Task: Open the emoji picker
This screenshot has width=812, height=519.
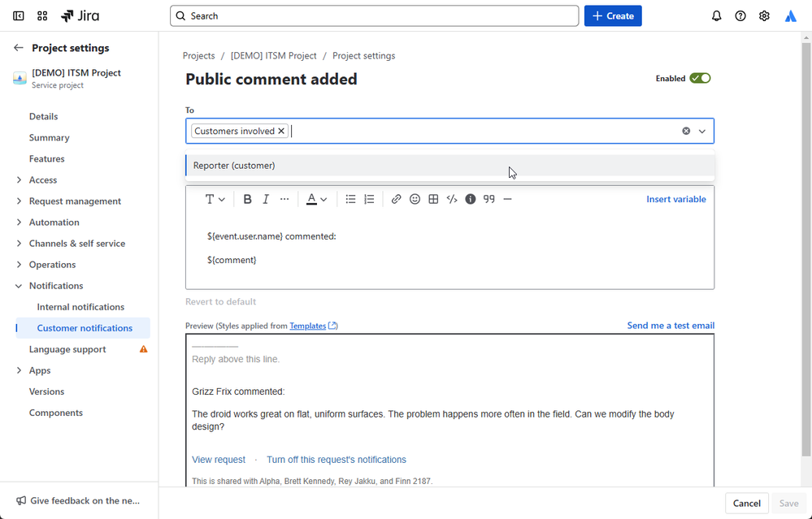Action: (415, 199)
